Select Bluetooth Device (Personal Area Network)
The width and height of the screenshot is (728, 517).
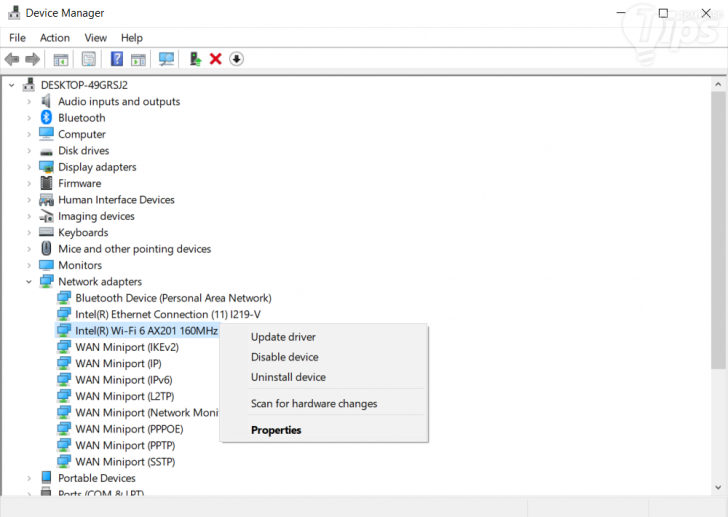click(x=173, y=298)
